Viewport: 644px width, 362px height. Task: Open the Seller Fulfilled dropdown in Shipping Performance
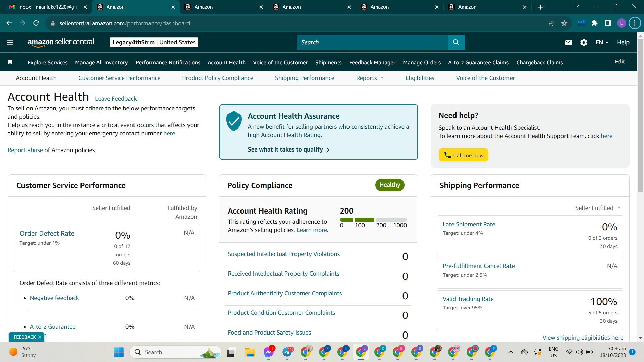(x=598, y=208)
